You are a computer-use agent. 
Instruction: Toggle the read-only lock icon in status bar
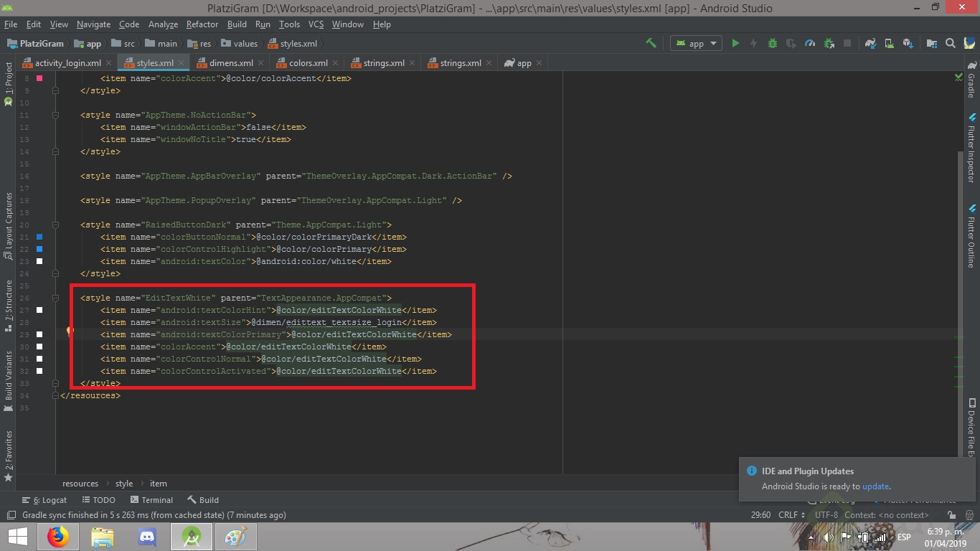(951, 514)
